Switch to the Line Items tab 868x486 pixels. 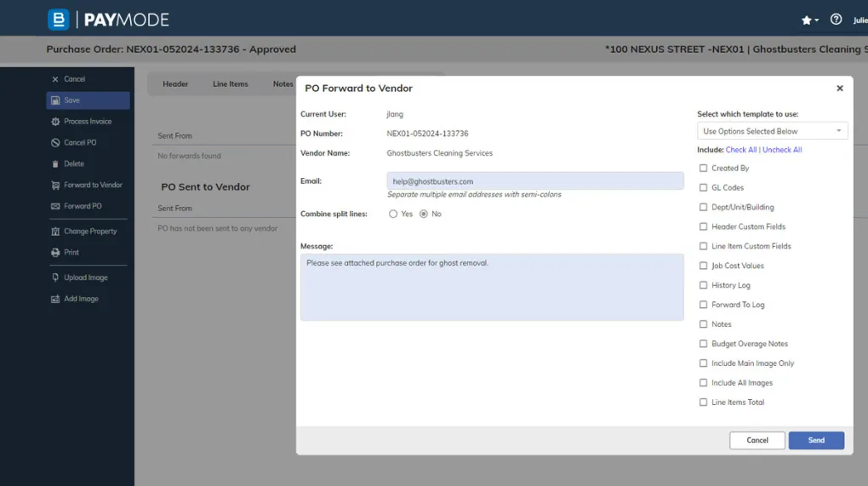coord(231,84)
